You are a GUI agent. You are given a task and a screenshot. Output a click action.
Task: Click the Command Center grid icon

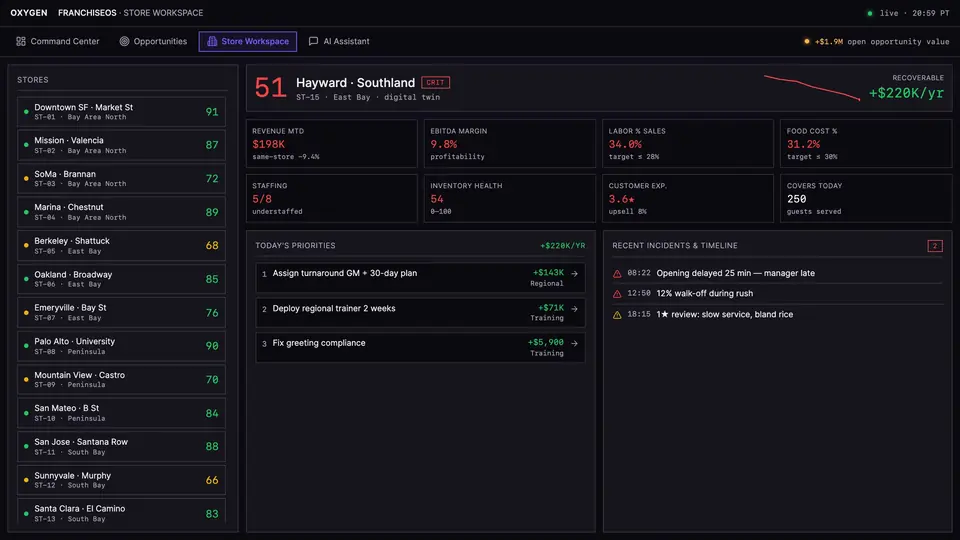click(x=21, y=41)
